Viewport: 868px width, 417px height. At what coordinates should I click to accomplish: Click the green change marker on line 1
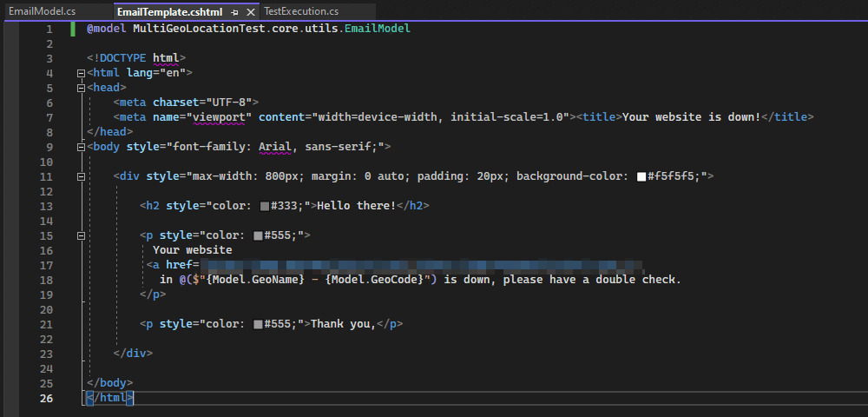pyautogui.click(x=73, y=28)
